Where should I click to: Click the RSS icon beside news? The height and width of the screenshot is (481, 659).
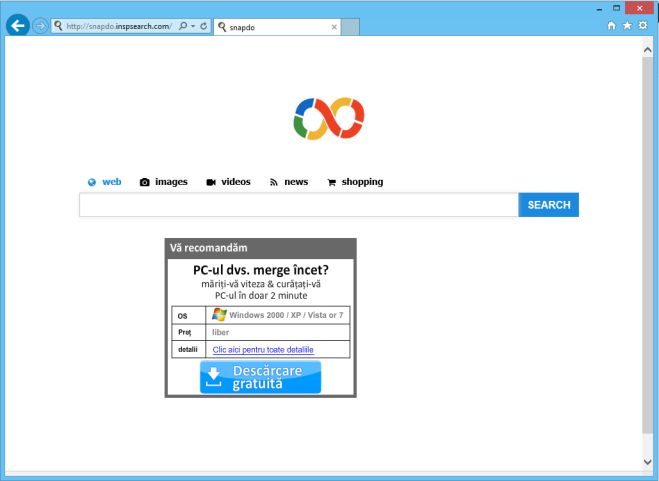tap(274, 182)
